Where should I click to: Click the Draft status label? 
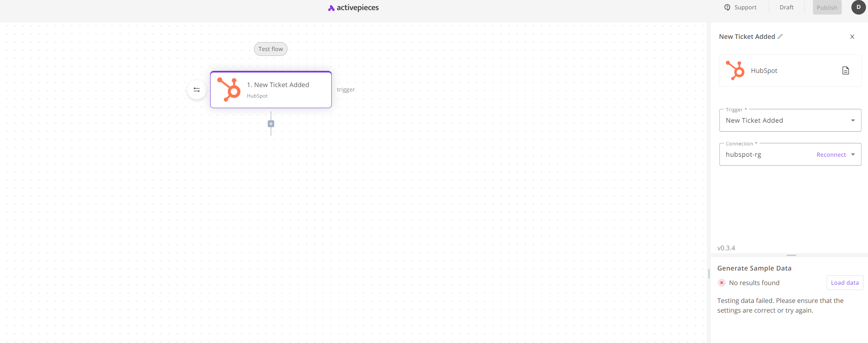tap(786, 7)
